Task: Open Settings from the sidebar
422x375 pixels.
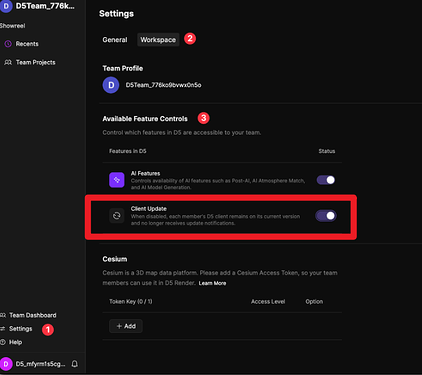Action: click(21, 329)
